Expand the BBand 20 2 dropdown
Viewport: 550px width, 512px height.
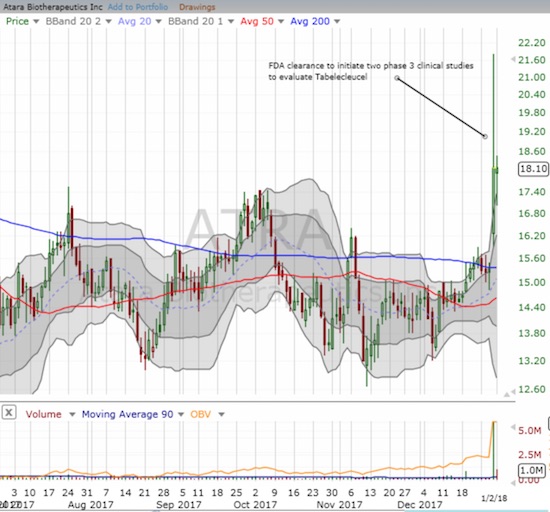coord(108,21)
